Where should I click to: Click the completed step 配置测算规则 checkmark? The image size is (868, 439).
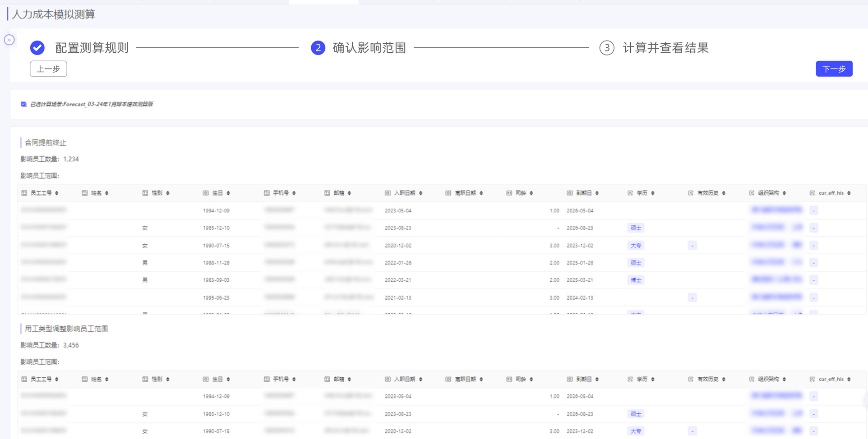point(37,47)
